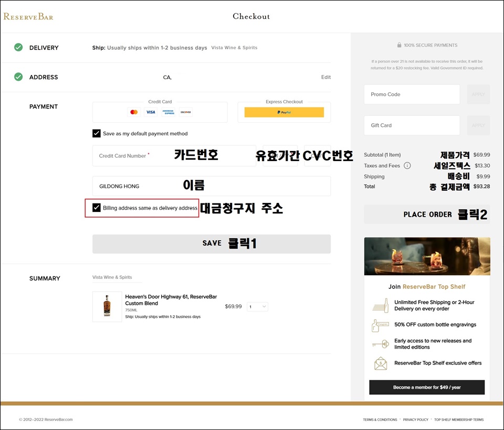Open Privacy Policy link
This screenshot has height=430, width=504.
click(x=416, y=420)
